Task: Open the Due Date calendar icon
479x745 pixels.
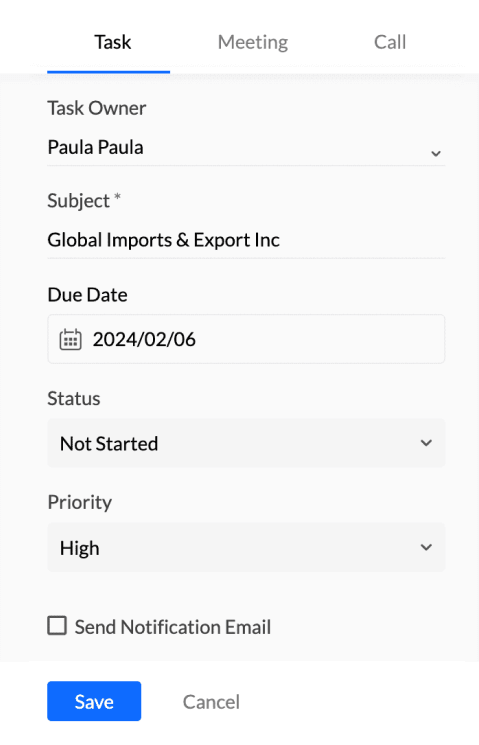Action: [70, 339]
